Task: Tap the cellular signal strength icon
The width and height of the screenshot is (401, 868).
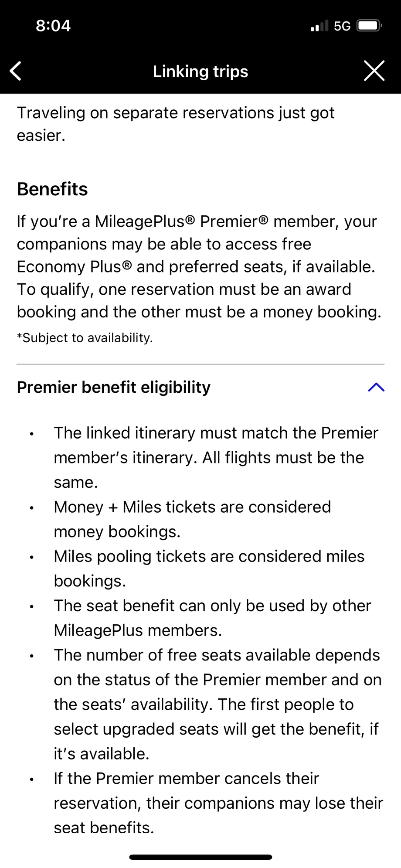Action: click(x=319, y=26)
